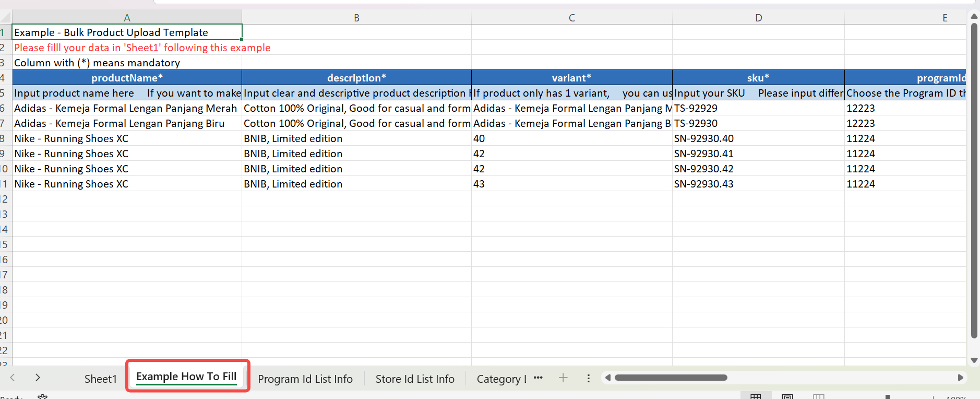Select the Cotton description in the TS-92929 row

(356, 108)
